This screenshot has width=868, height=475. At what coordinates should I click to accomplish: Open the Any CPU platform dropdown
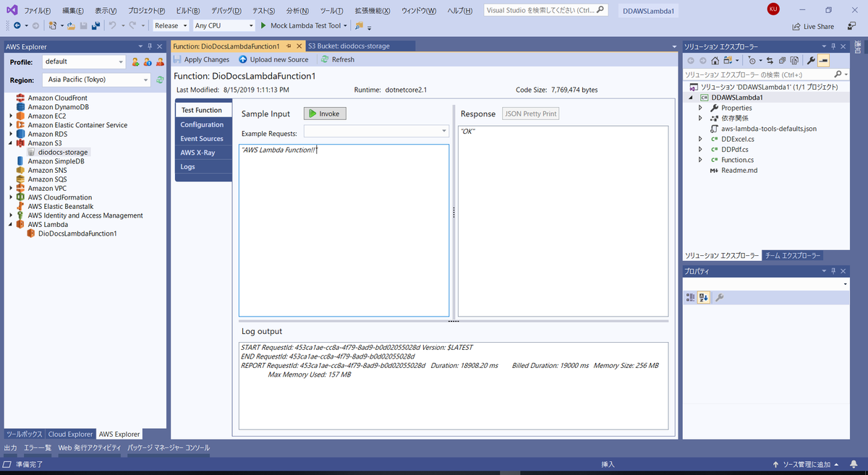tap(251, 25)
